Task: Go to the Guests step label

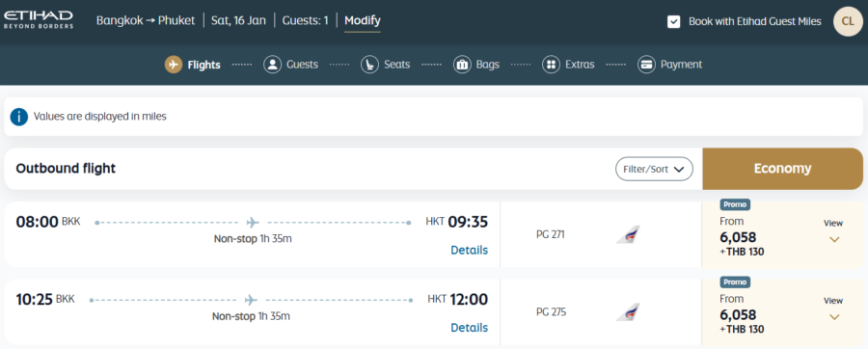Action: click(x=302, y=65)
